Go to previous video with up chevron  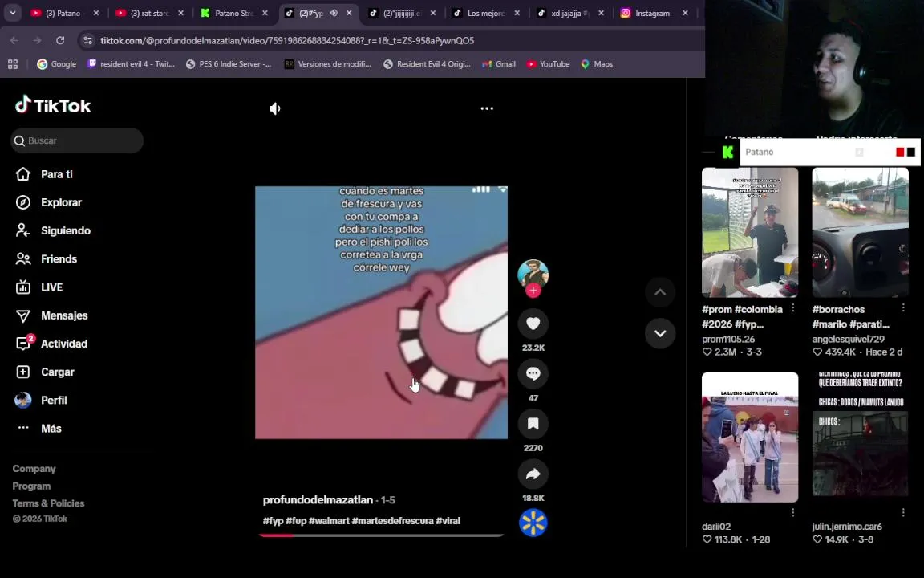[x=660, y=292]
